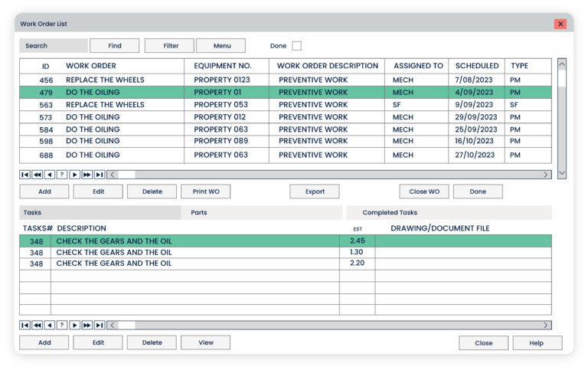
Task: Click up arrow of work order vertical scrollbar
Action: click(x=562, y=64)
